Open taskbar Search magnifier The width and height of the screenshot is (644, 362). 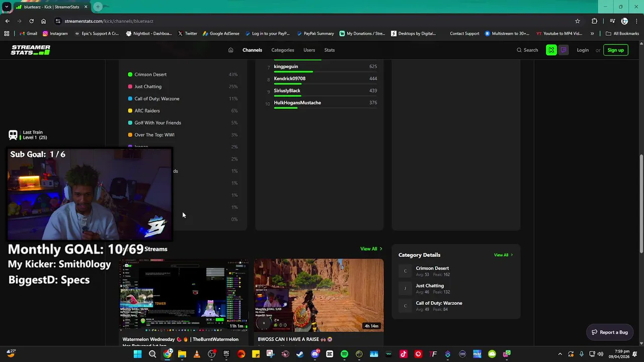click(152, 354)
